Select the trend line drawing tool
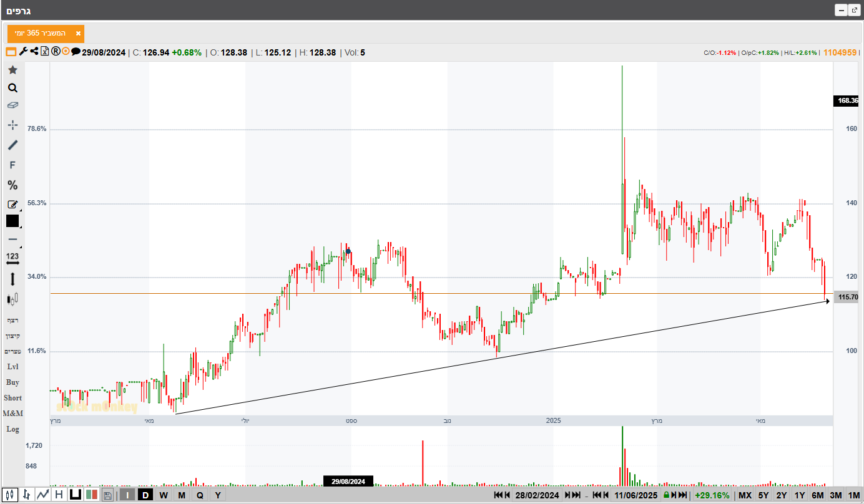Screen dimensions: 864x504 [12, 145]
